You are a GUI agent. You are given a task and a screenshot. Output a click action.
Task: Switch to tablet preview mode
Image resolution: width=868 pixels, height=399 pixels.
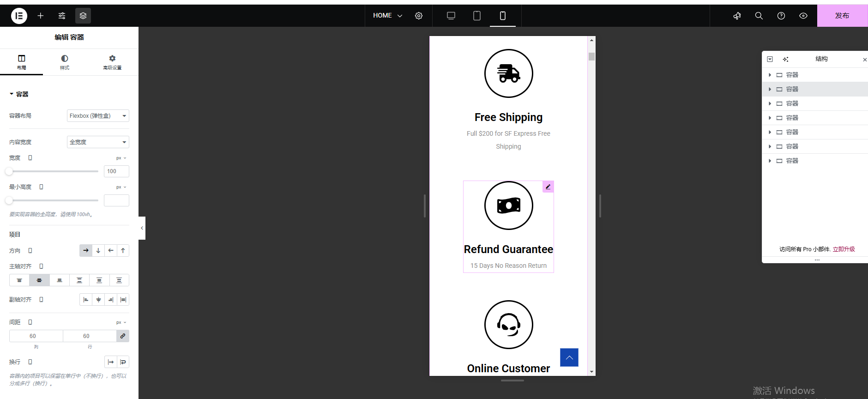[x=477, y=16]
